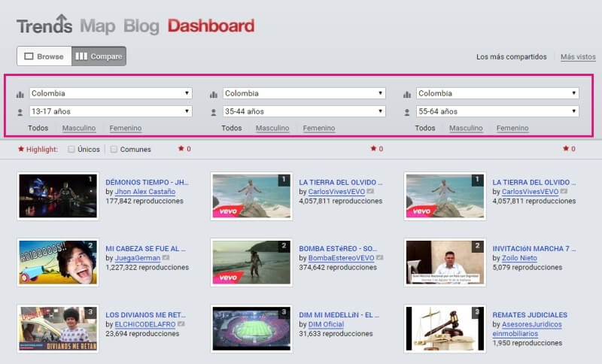Open BOMBA ESTéREO video thumbnail
Image resolution: width=602 pixels, height=364 pixels.
[251, 262]
